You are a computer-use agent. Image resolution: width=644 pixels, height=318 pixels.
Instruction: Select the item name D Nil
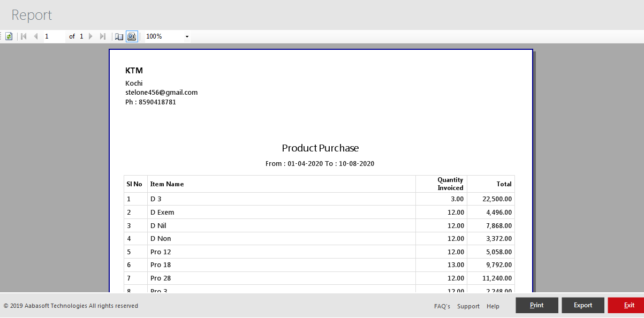coord(158,226)
